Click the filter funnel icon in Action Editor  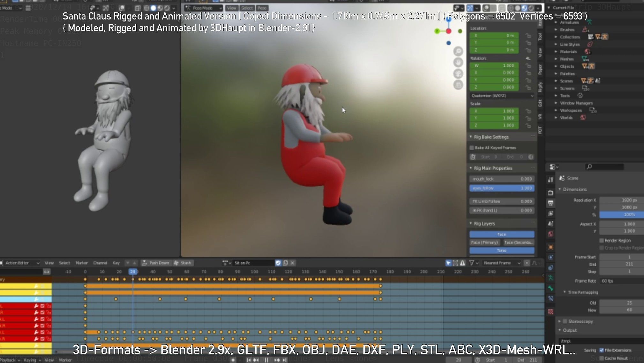click(x=472, y=263)
